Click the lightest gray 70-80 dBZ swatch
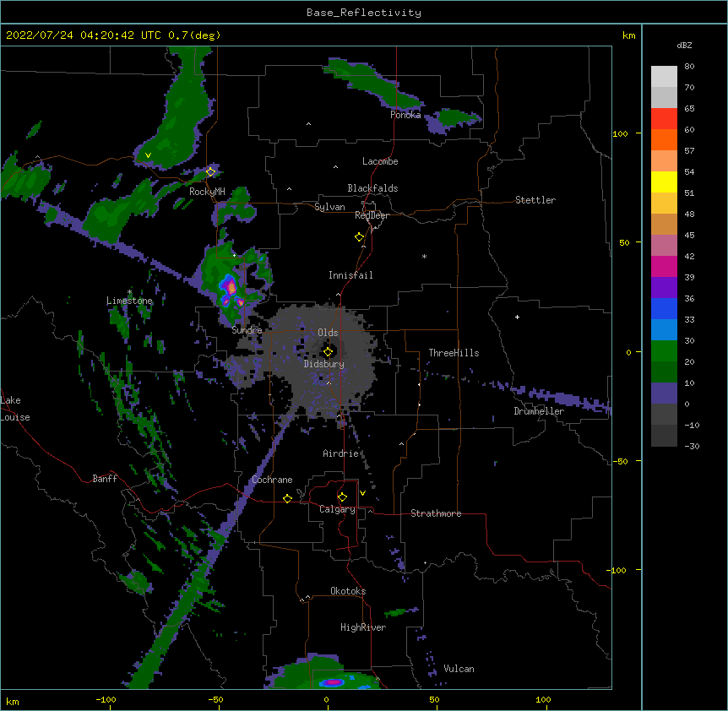The image size is (728, 711). pyautogui.click(x=664, y=77)
